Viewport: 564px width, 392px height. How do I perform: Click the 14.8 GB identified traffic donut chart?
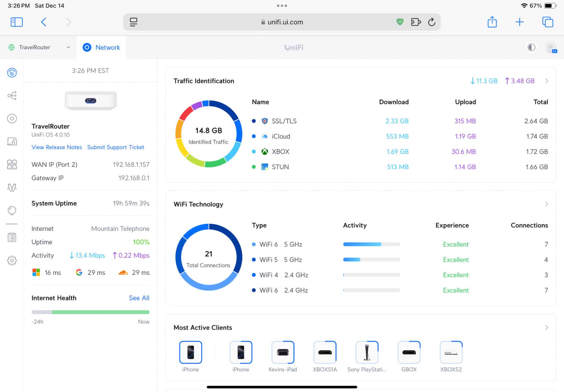[209, 134]
